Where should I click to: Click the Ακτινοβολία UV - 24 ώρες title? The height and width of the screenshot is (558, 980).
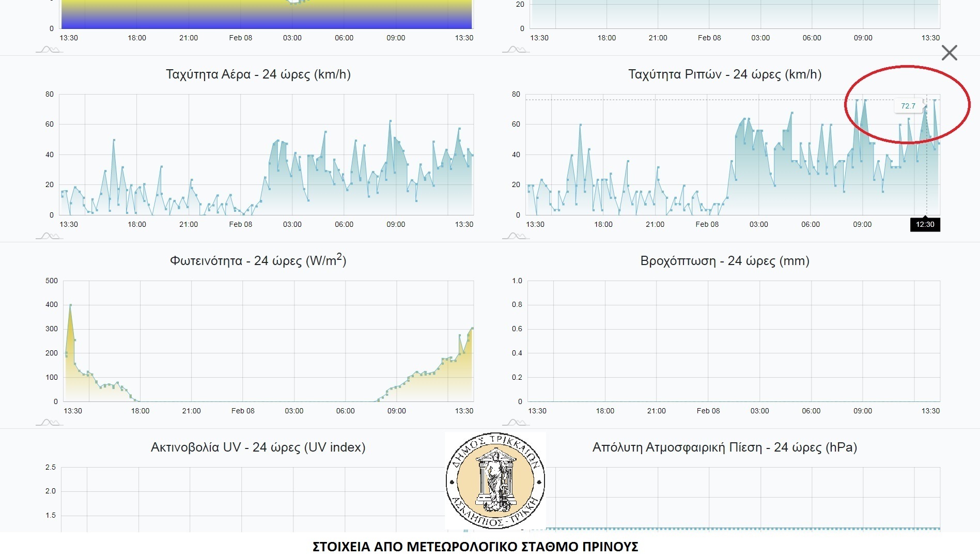[x=258, y=447]
